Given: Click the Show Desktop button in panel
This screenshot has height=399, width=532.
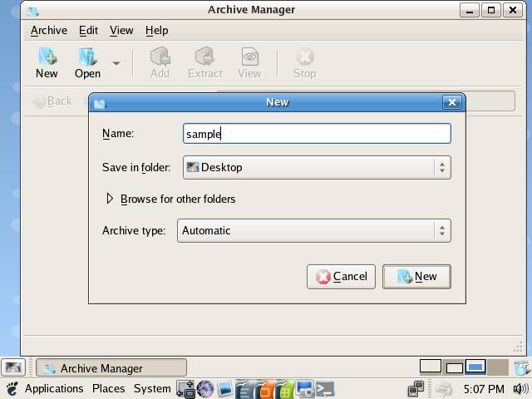Looking at the screenshot, I should [12, 367].
